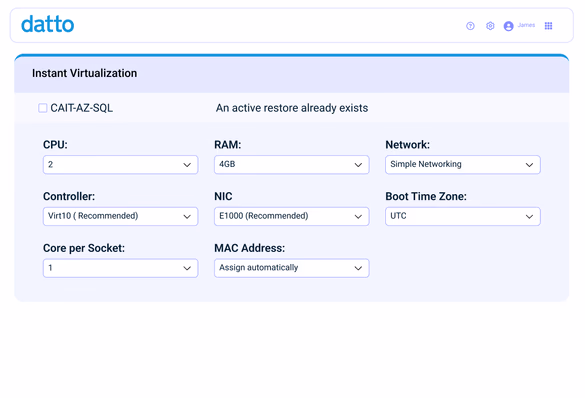Click the CAIT-AZ-SQL label
Viewport: 585px width, 398px height.
81,108
